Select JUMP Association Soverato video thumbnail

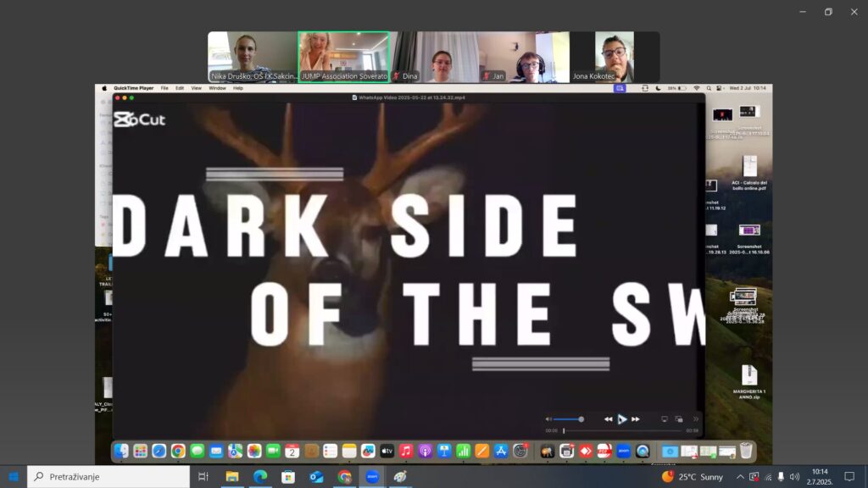(x=344, y=57)
